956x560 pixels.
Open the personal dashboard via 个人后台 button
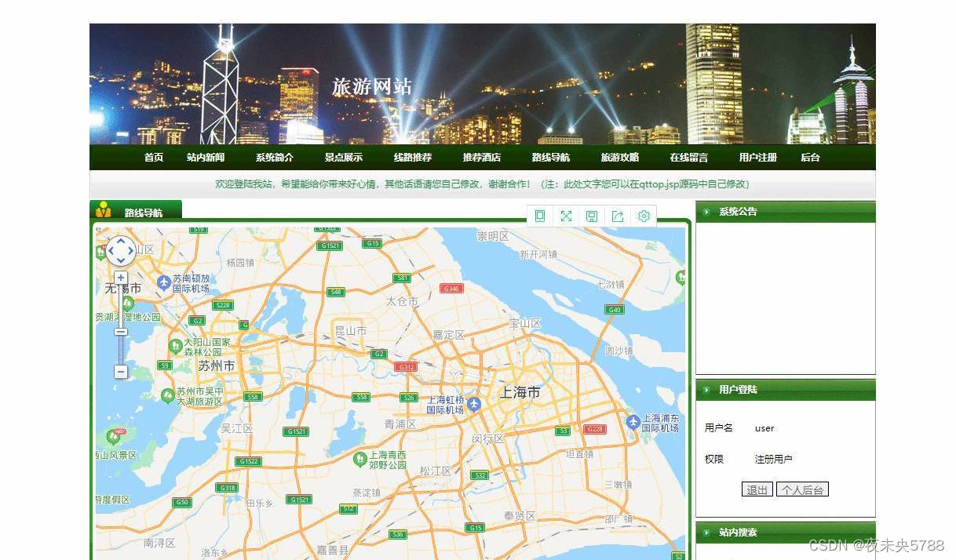pos(802,489)
